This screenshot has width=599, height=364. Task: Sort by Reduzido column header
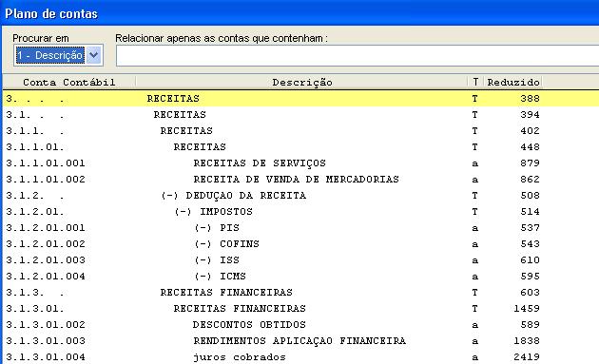513,82
